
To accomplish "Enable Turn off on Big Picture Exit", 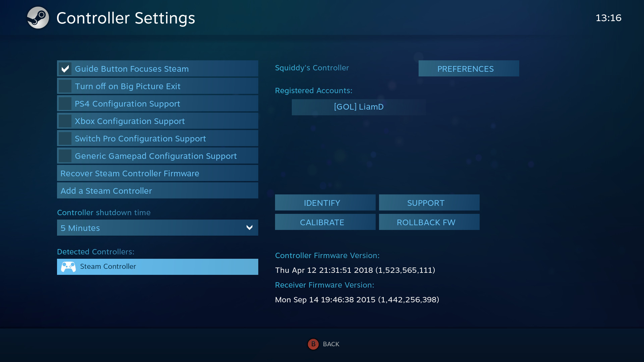I will pyautogui.click(x=66, y=86).
